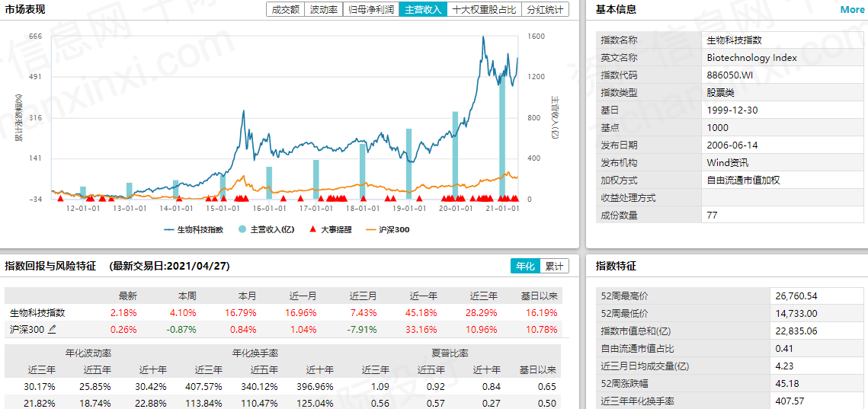
Task: Click the 沪深300 orange line legend icon
Action: pyautogui.click(x=371, y=229)
